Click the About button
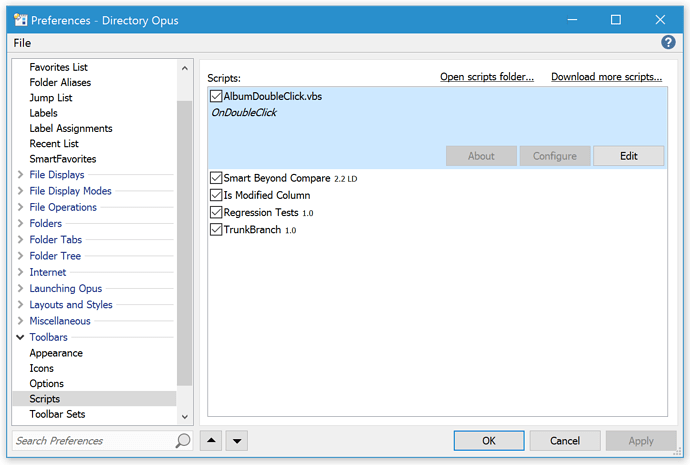 point(481,156)
